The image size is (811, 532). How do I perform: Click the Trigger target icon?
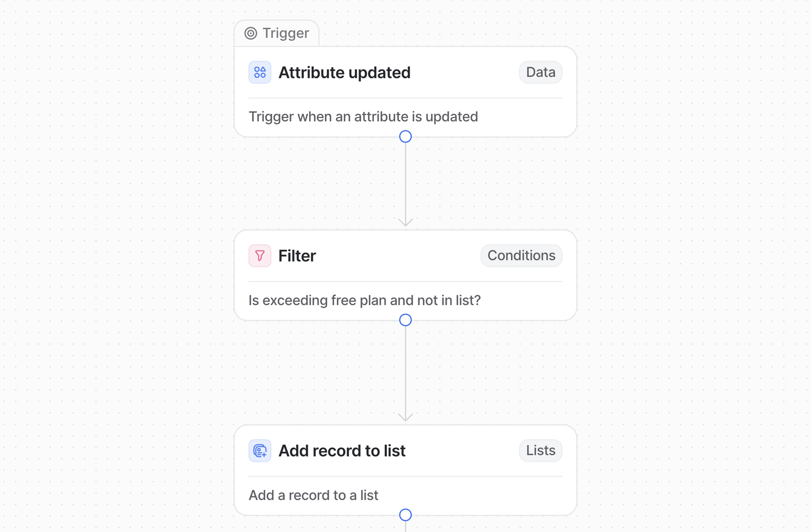point(251,33)
